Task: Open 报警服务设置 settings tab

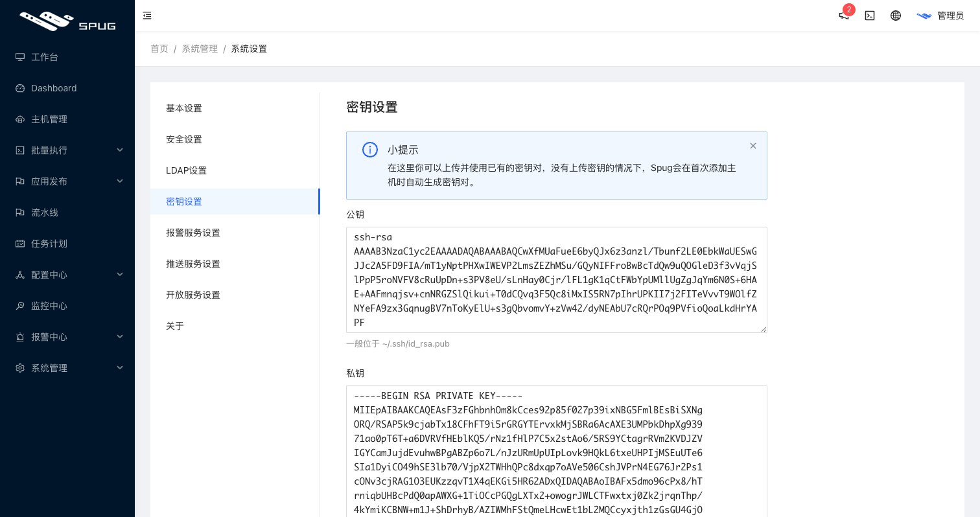Action: coord(235,233)
